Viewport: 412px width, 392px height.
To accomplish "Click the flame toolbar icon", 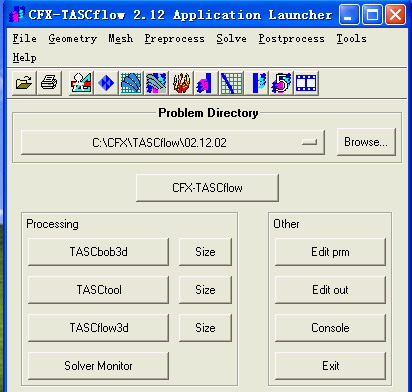I will (181, 83).
